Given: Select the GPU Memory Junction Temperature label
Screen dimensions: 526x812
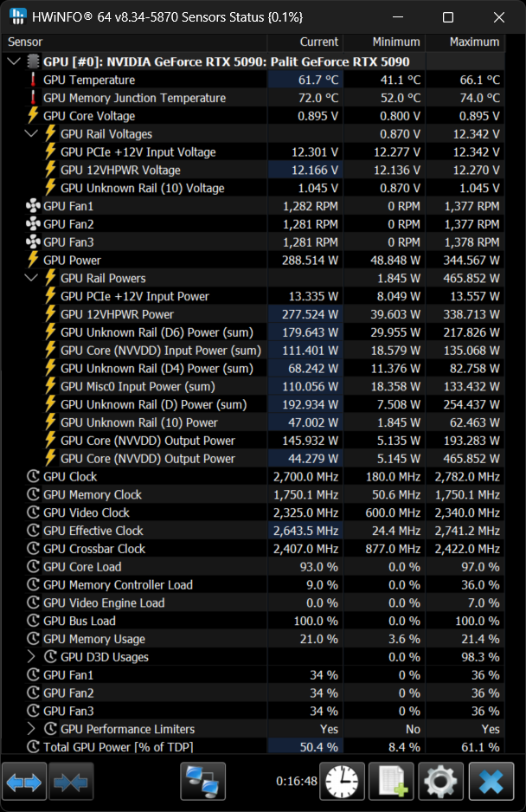Looking at the screenshot, I should pos(135,98).
